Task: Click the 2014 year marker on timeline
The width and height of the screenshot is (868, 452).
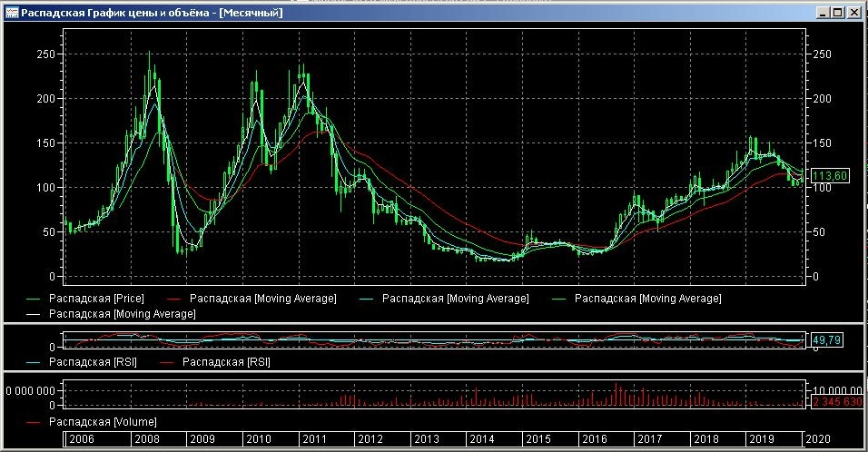Action: [481, 439]
